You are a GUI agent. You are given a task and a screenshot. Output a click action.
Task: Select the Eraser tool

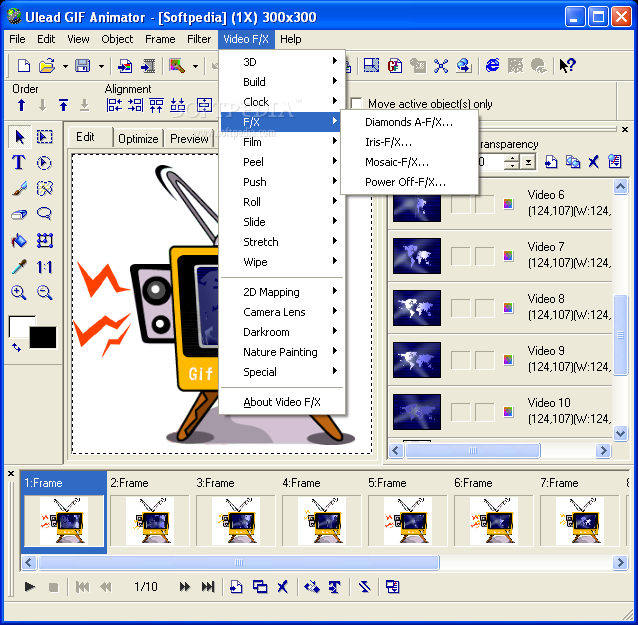coord(19,214)
